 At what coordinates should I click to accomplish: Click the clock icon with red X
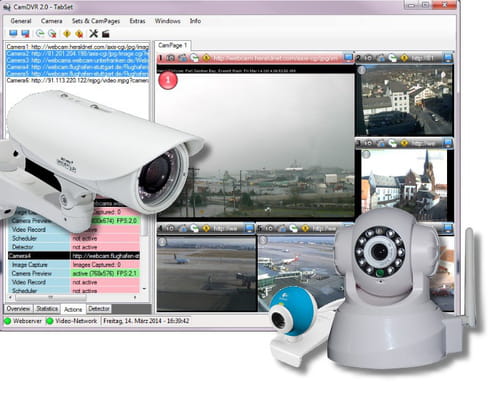[x=52, y=34]
